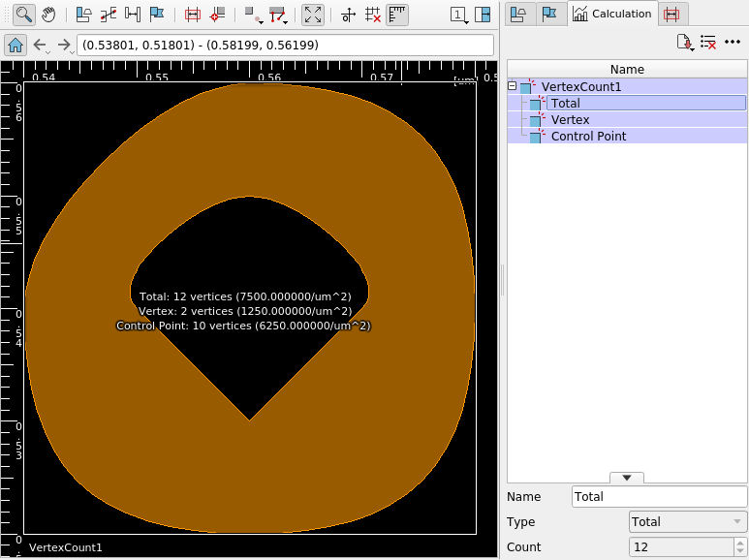This screenshot has width=749, height=560.
Task: Collapse the VertexCount1 tree node
Action: tap(512, 86)
